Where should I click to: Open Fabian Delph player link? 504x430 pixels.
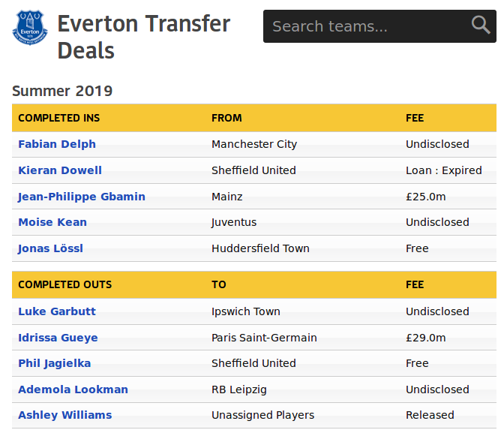57,144
